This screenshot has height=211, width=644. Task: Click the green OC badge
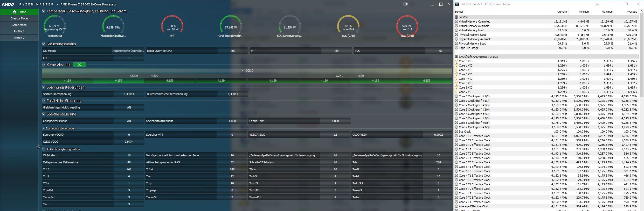pos(80,65)
